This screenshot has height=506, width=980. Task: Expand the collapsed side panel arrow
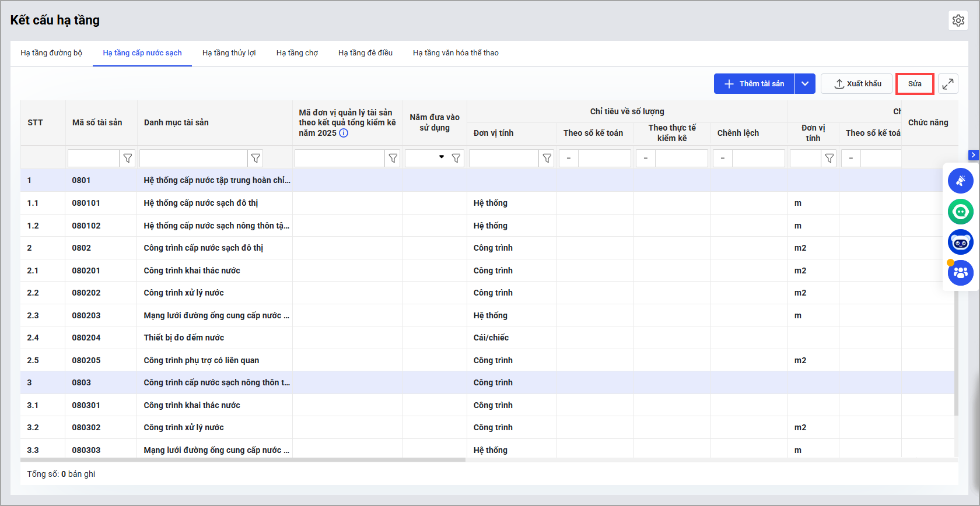(x=973, y=155)
